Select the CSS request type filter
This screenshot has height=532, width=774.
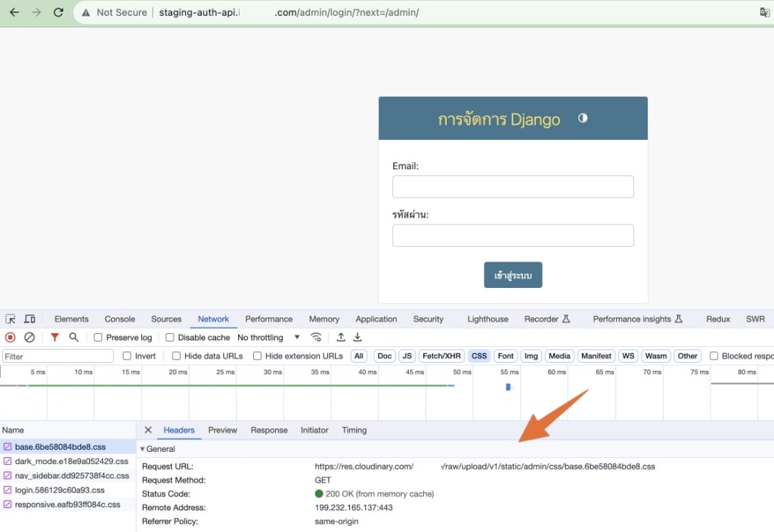coord(478,356)
